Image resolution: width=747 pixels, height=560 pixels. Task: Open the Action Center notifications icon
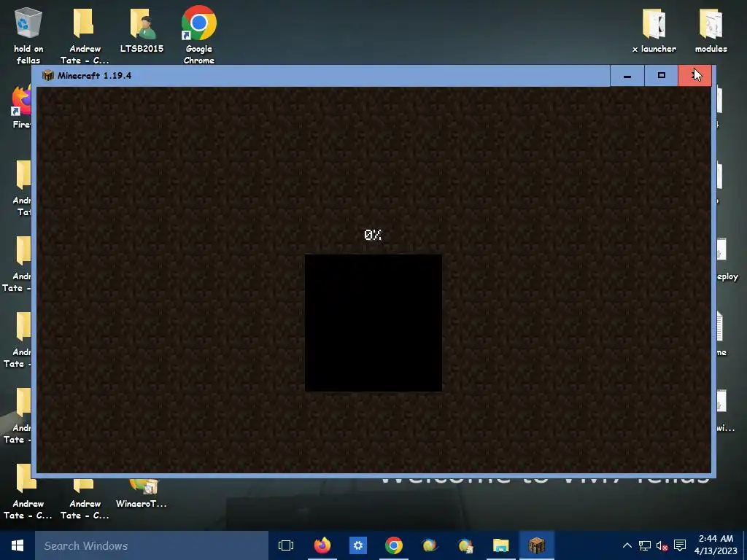pos(680,545)
